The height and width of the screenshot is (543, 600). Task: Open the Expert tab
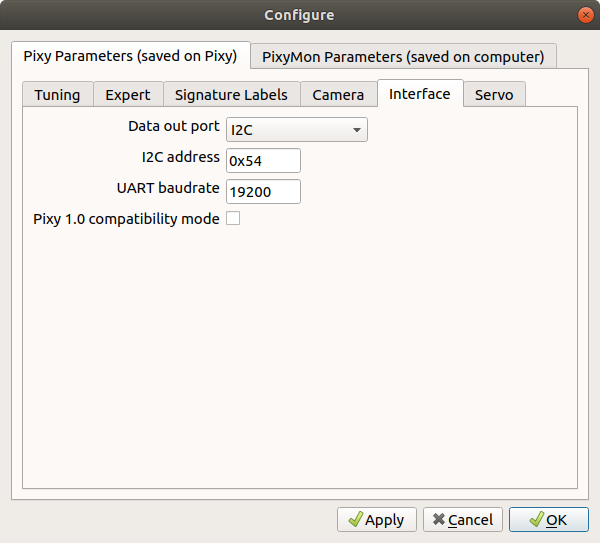pyautogui.click(x=128, y=95)
